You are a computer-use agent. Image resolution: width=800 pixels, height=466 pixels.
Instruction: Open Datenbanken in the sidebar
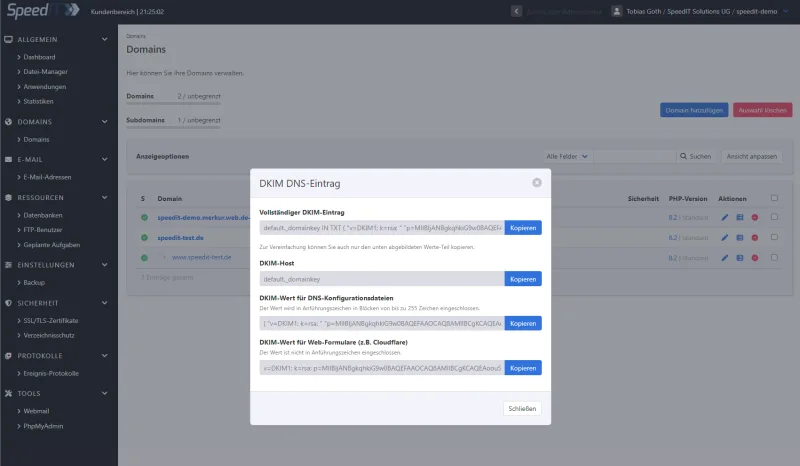pyautogui.click(x=42, y=215)
